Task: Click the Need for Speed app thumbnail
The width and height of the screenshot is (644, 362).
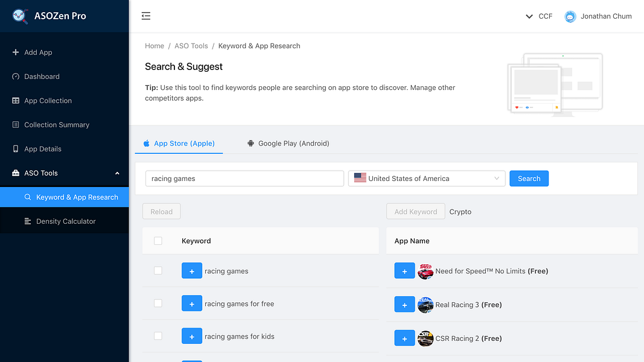Action: coord(426,271)
